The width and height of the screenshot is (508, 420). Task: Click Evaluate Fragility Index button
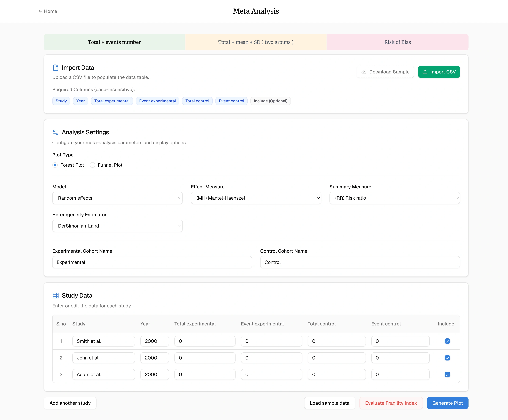click(391, 403)
